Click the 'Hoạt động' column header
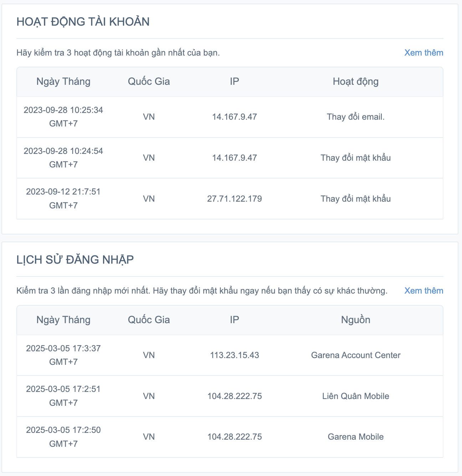 [x=355, y=82]
